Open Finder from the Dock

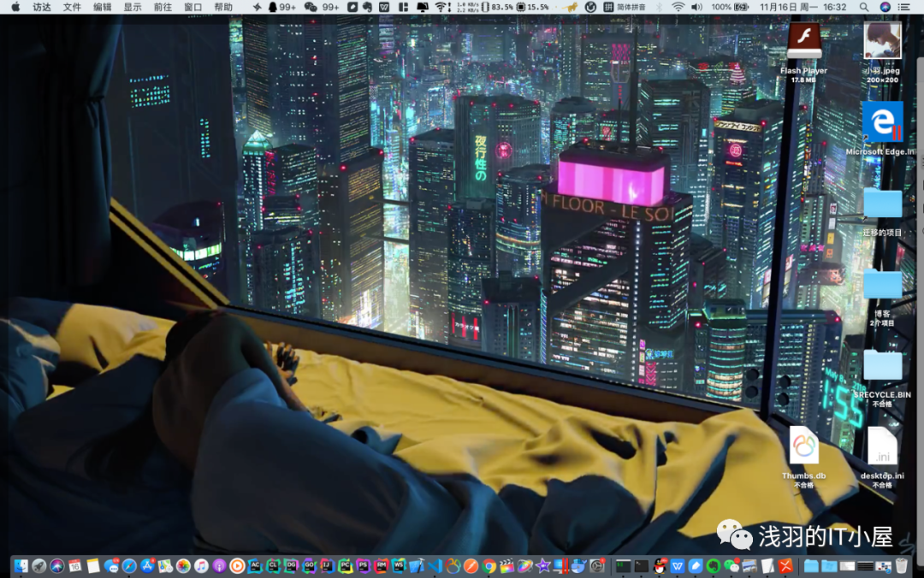[x=21, y=566]
